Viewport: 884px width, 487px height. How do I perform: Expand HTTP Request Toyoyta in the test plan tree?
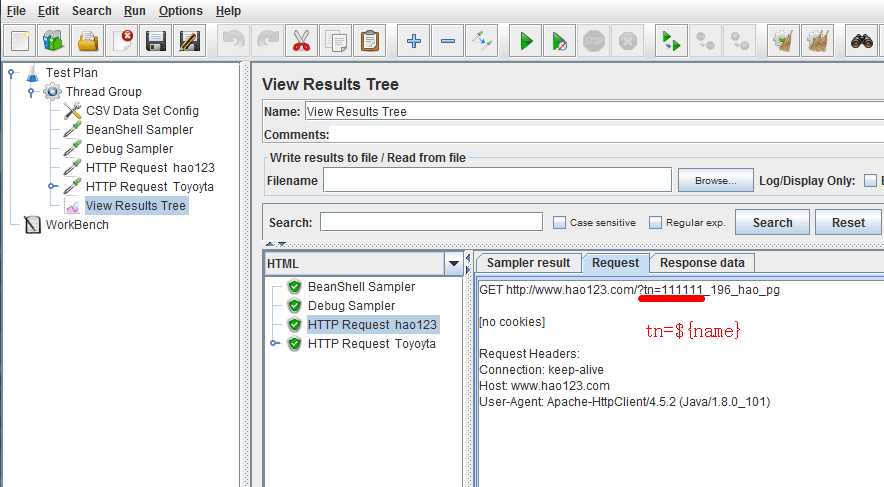52,186
